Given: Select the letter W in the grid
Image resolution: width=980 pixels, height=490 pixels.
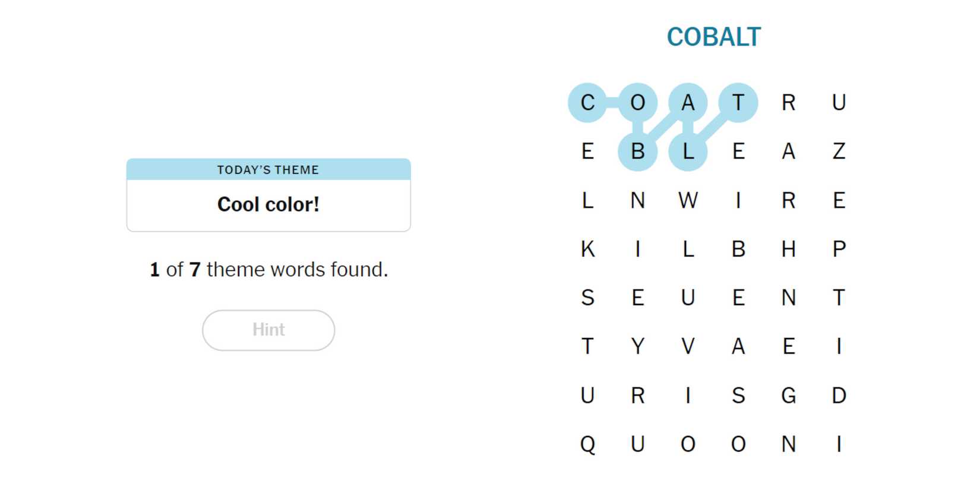Looking at the screenshot, I should pos(688,200).
